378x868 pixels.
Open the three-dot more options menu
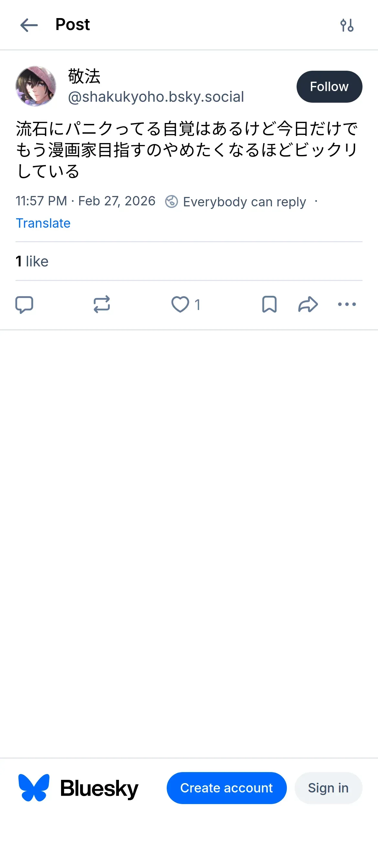[347, 305]
